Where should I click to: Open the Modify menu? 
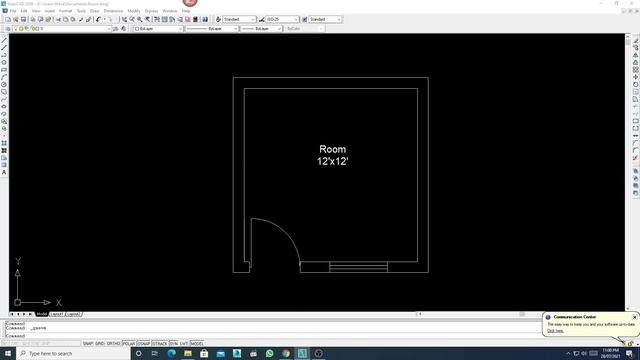point(134,11)
